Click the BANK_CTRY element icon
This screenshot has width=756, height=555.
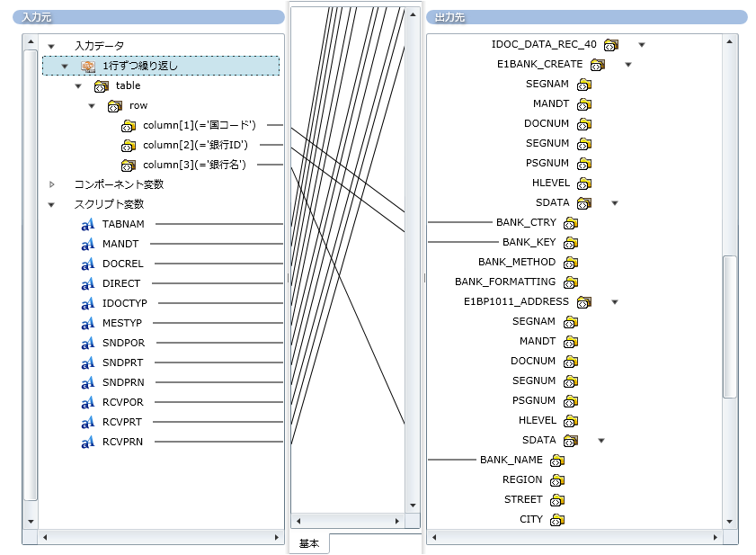(x=571, y=223)
